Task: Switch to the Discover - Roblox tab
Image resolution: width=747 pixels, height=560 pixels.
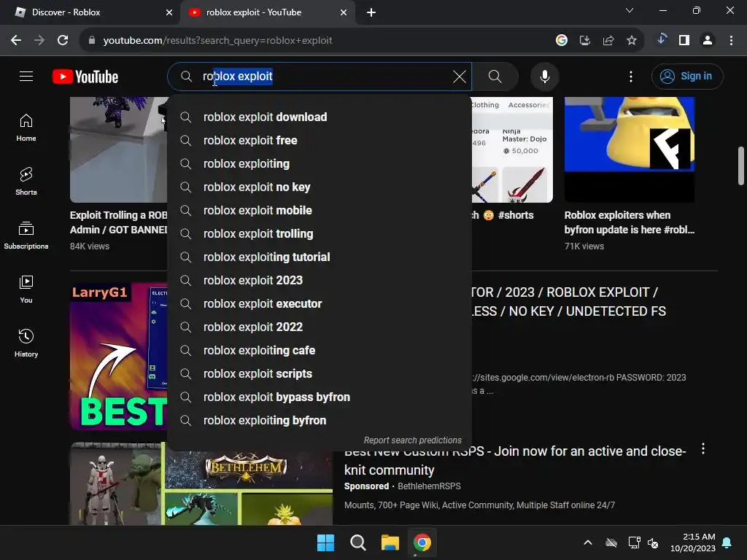Action: [90, 12]
